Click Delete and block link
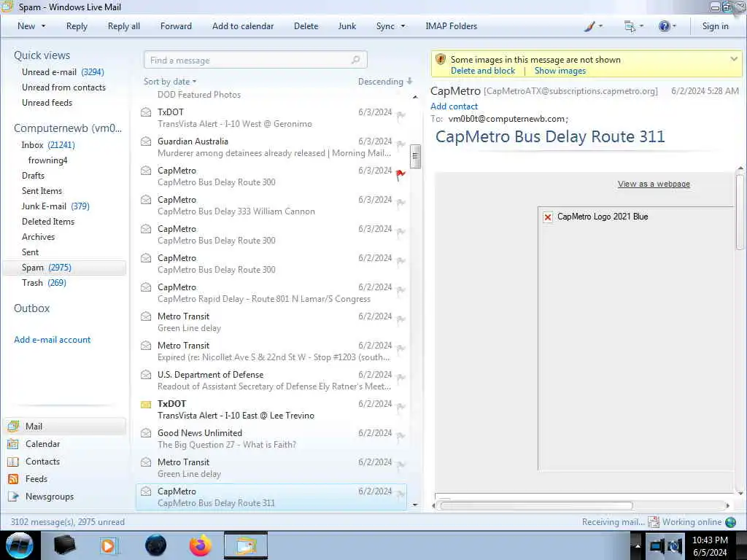The image size is (747, 560). tap(483, 71)
